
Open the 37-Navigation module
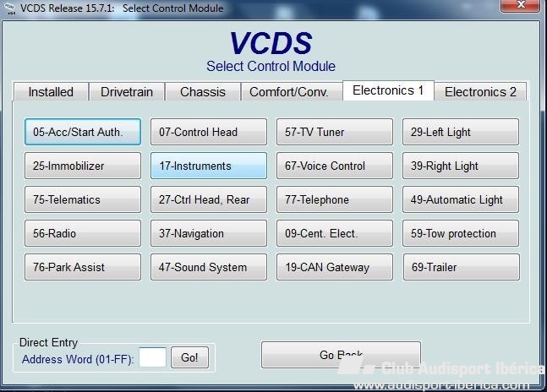(x=209, y=233)
